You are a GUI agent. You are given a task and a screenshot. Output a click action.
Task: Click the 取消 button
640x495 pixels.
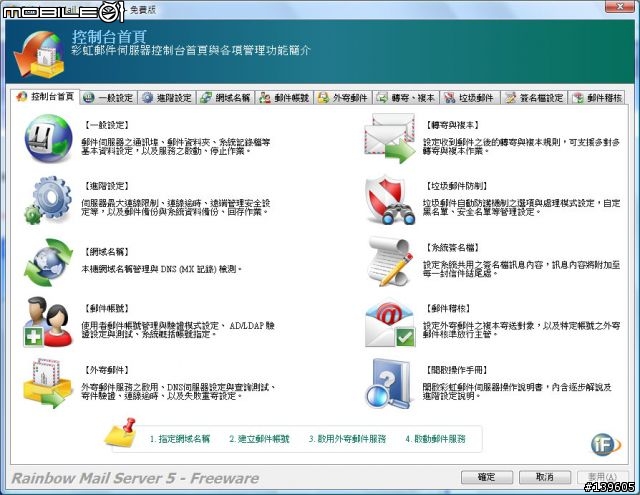[544, 477]
